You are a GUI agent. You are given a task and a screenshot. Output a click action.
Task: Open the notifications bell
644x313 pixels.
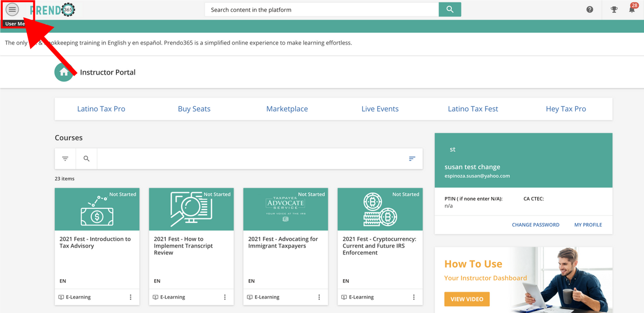(632, 10)
